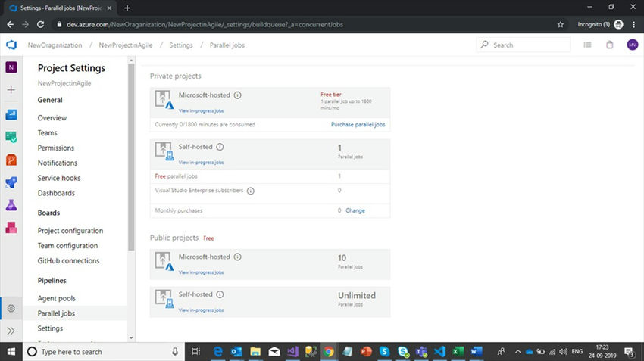This screenshot has width=644, height=361.
Task: Select Team configuration under Boards
Action: (67, 246)
